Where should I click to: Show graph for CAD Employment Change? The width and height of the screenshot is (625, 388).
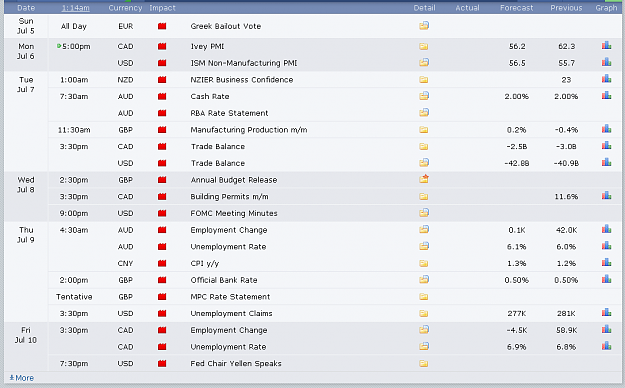[606, 329]
